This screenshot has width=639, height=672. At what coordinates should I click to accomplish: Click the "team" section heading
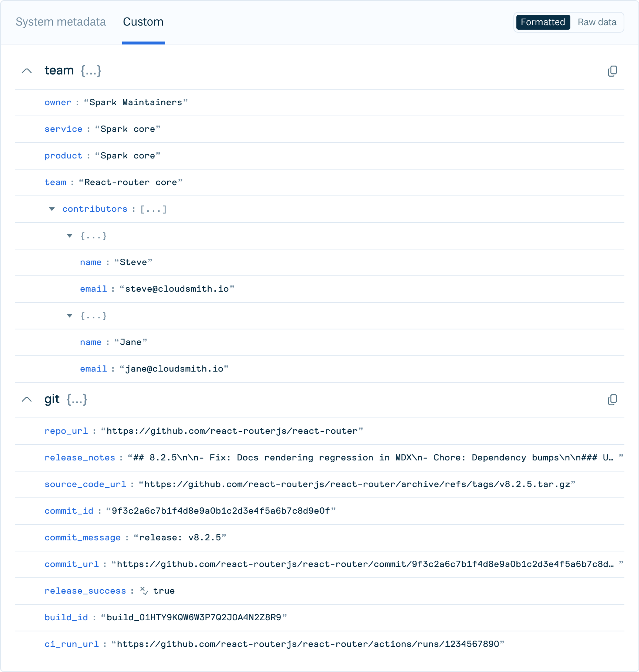[x=59, y=70]
